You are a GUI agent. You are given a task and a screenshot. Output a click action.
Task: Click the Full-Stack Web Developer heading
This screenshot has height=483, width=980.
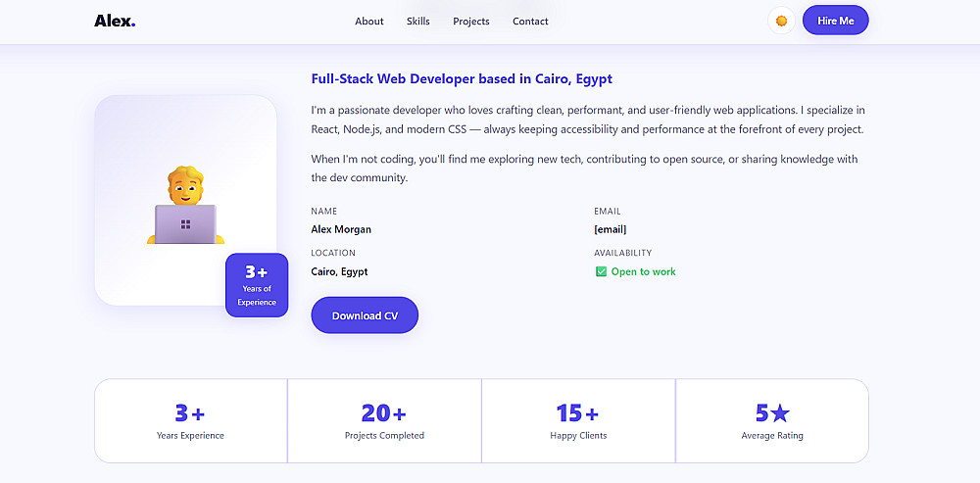pyautogui.click(x=462, y=79)
